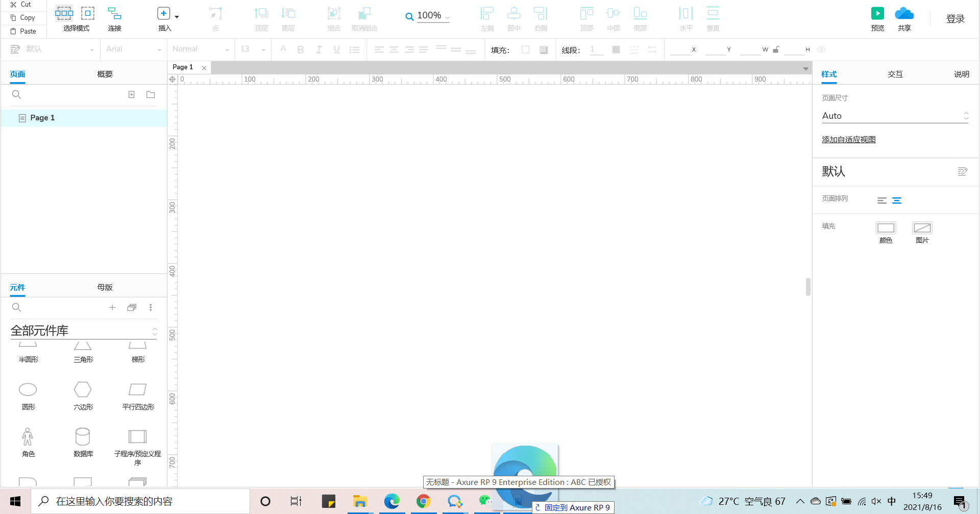Open the Insert dropdown arrow
The height and width of the screenshot is (514, 980).
click(177, 17)
